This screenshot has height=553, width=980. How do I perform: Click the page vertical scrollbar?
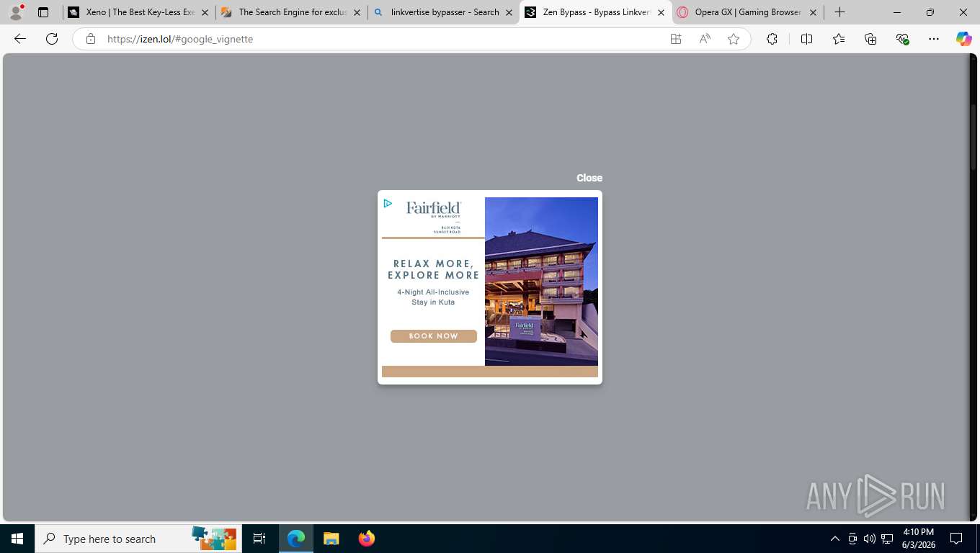pos(974,137)
